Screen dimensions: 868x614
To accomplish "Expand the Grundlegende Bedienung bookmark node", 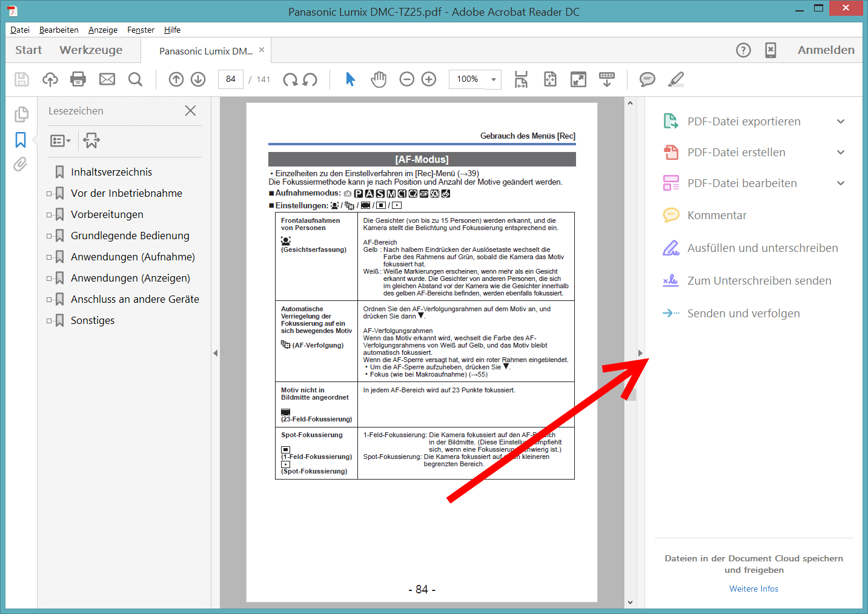I will tap(49, 236).
